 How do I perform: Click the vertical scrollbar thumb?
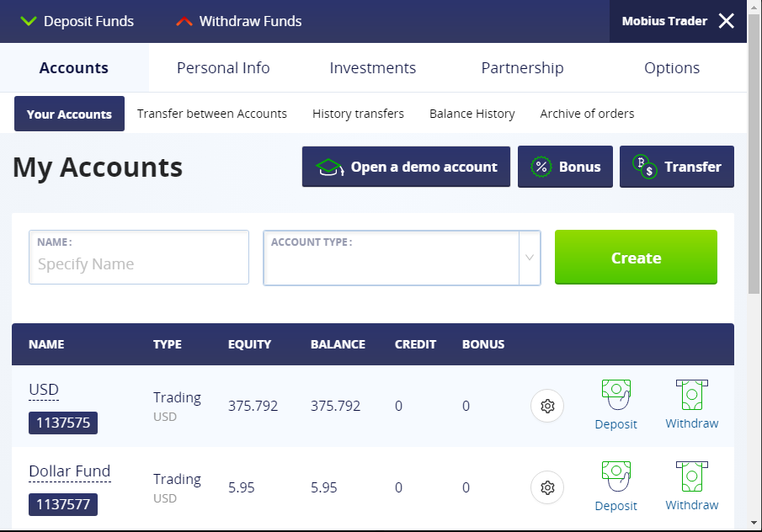[754, 154]
